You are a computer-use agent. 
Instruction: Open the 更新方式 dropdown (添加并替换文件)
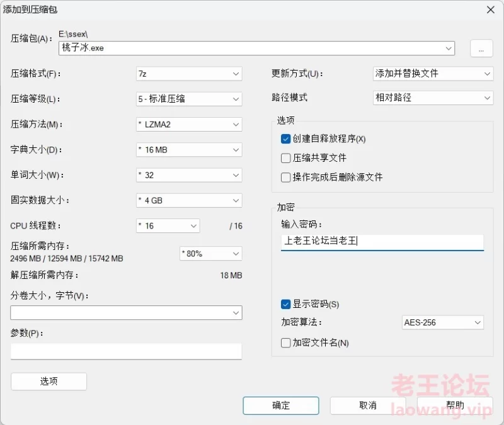433,74
